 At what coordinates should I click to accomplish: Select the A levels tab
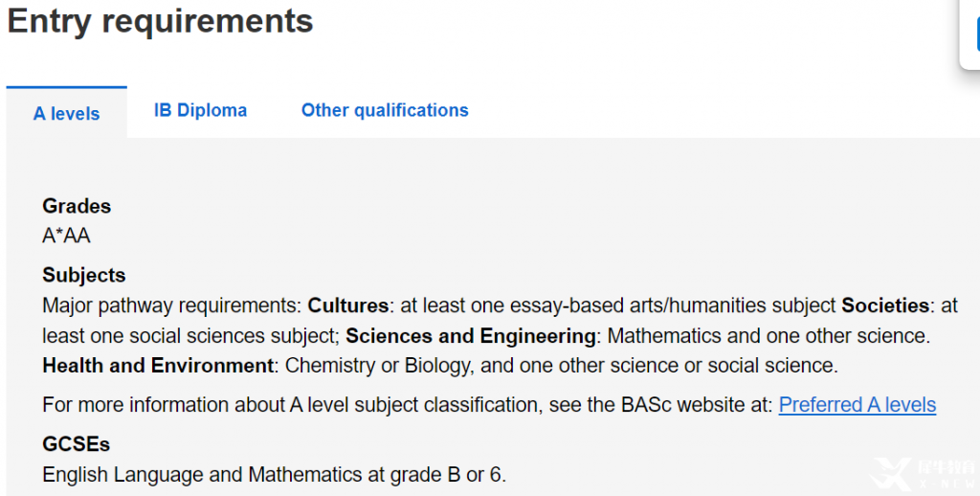coord(66,113)
